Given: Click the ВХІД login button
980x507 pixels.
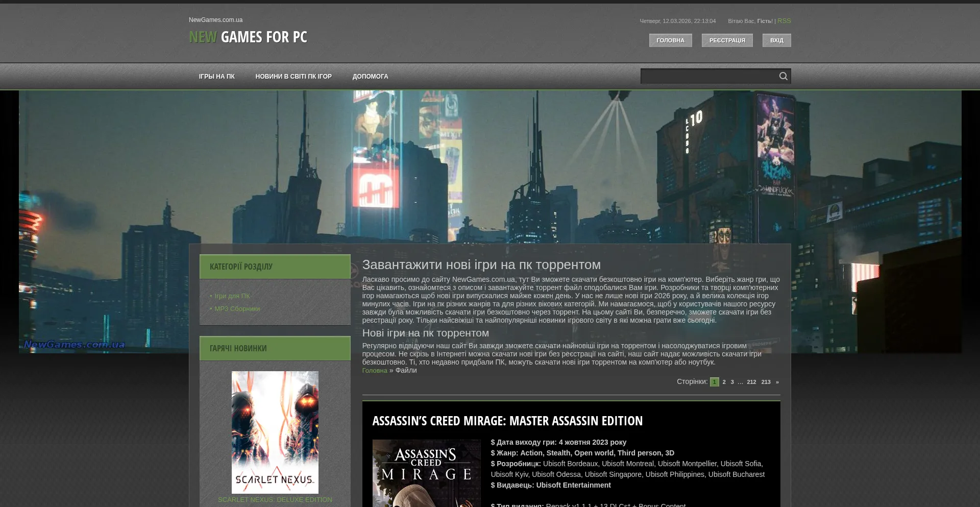Looking at the screenshot, I should click(x=776, y=40).
